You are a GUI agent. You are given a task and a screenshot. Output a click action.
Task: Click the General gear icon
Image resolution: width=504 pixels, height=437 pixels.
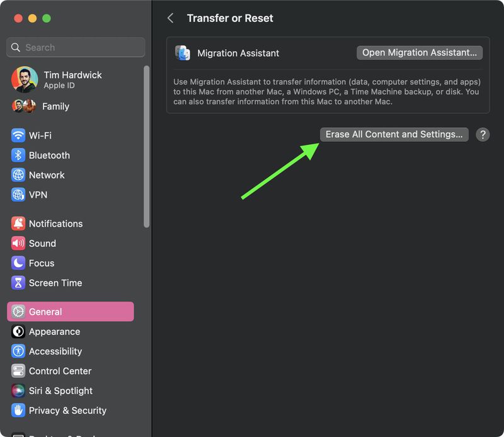point(17,311)
